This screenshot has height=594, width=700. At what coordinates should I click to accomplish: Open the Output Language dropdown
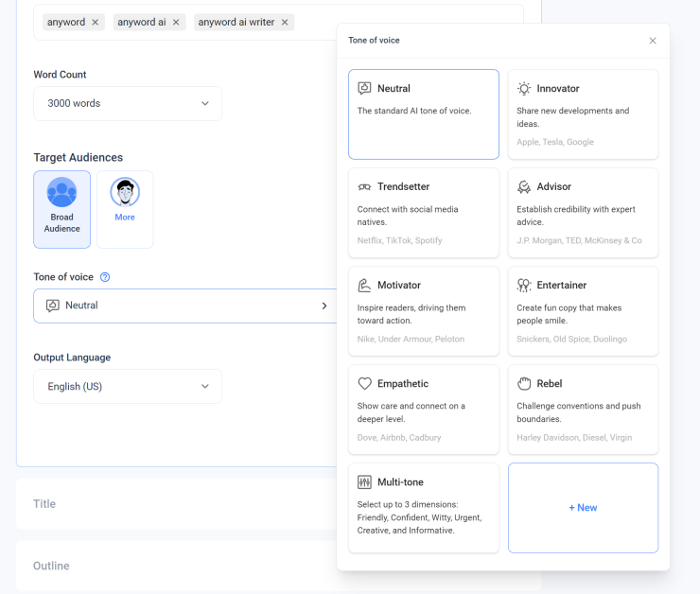[x=128, y=387]
